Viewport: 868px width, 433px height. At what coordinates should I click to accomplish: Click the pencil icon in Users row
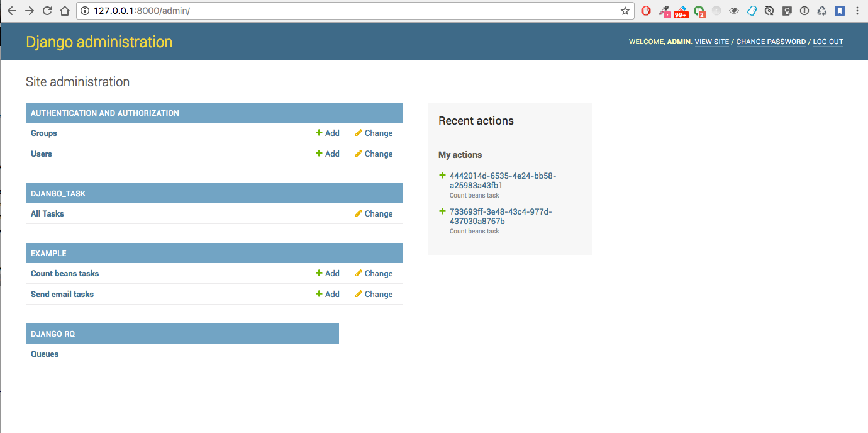[359, 154]
